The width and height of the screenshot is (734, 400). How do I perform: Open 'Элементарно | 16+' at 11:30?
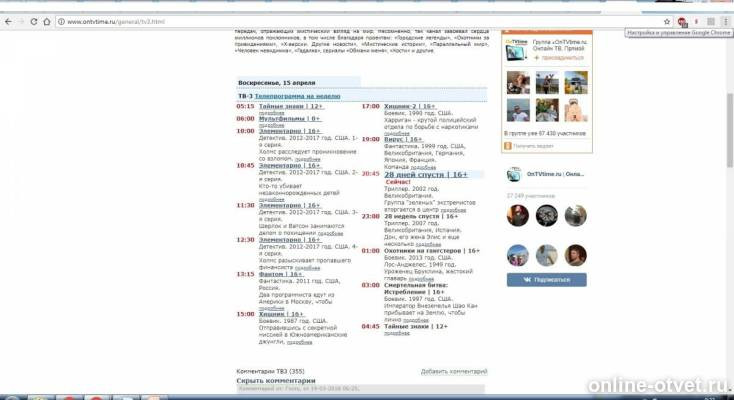(x=290, y=205)
